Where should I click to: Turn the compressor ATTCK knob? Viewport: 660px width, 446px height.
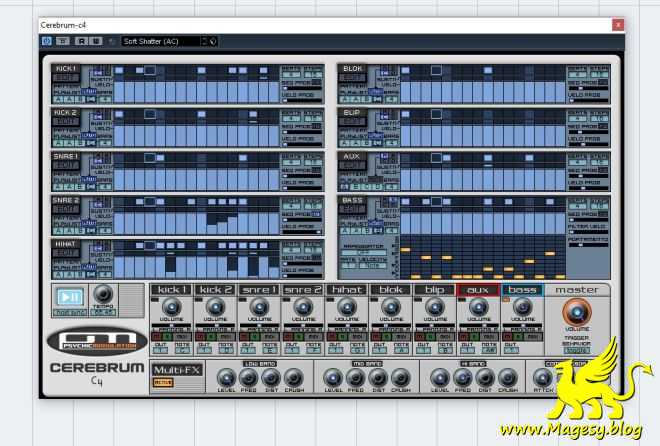click(x=543, y=377)
